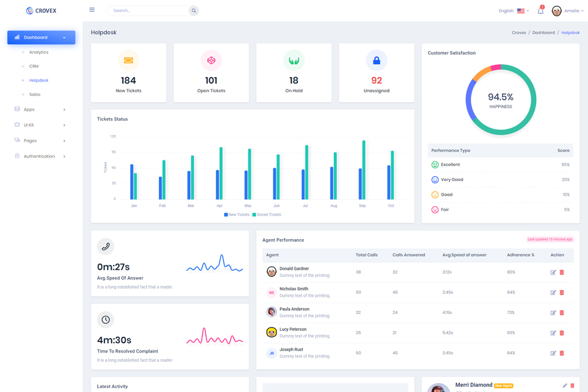Image resolution: width=588 pixels, height=392 pixels.
Task: Toggle Solved Tickets series in chart legend
Action: [266, 215]
